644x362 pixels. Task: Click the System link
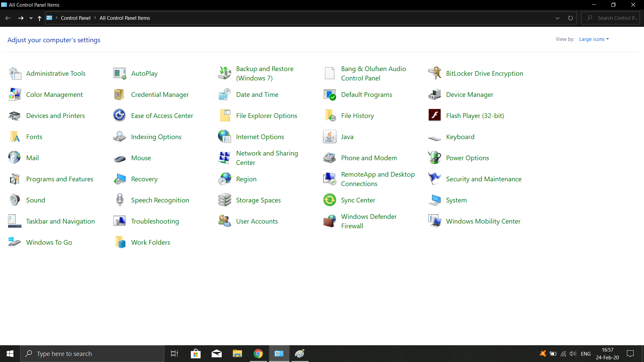456,200
